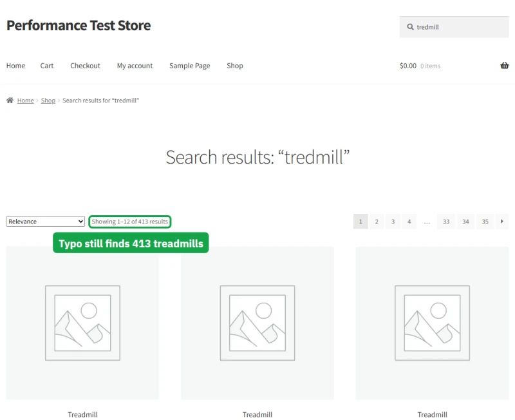Go to results page 4
The height and width of the screenshot is (420, 515).
click(409, 222)
